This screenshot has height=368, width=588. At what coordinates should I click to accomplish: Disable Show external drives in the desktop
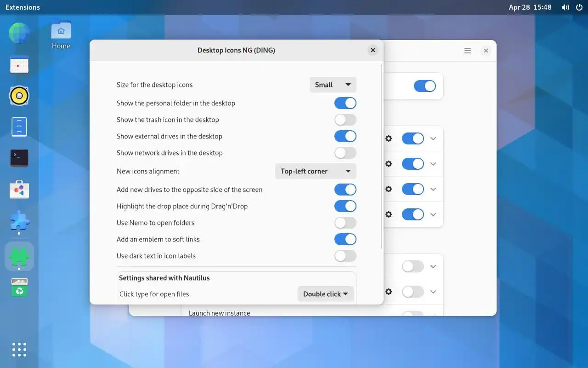[345, 136]
